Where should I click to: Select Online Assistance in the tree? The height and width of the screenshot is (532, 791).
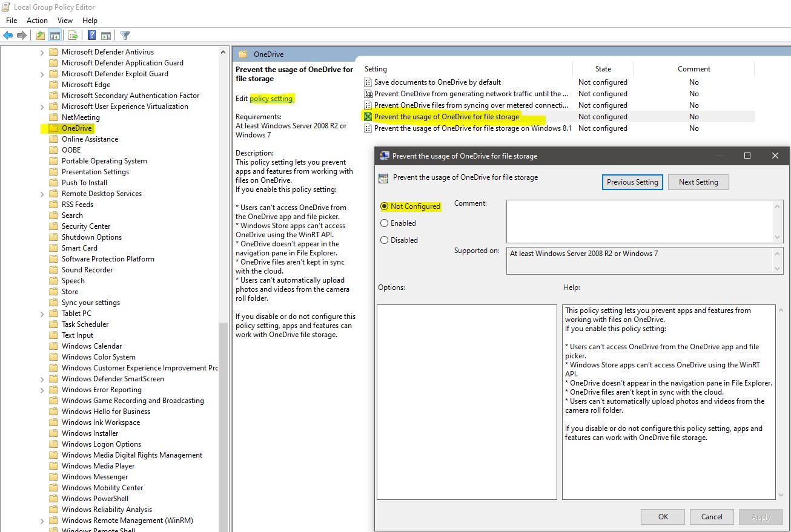coord(90,139)
